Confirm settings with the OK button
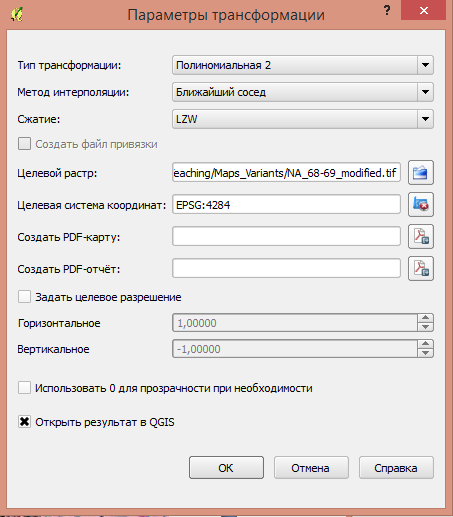This screenshot has width=453, height=517. coord(226,468)
